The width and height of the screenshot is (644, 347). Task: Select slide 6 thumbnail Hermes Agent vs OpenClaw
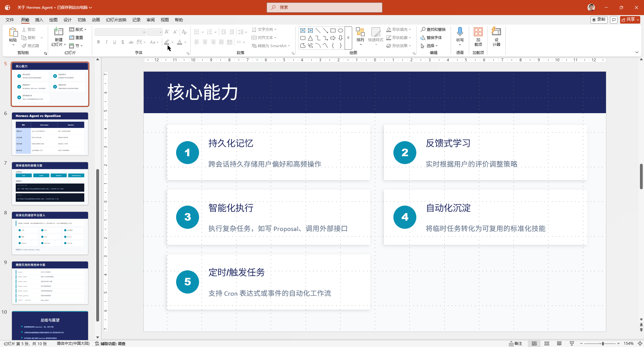coord(50,134)
